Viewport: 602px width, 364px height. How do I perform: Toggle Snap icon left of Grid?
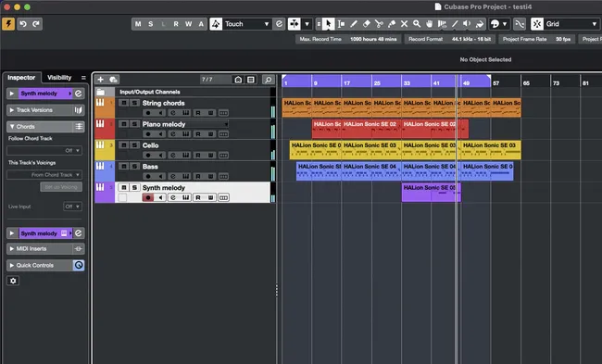[537, 24]
